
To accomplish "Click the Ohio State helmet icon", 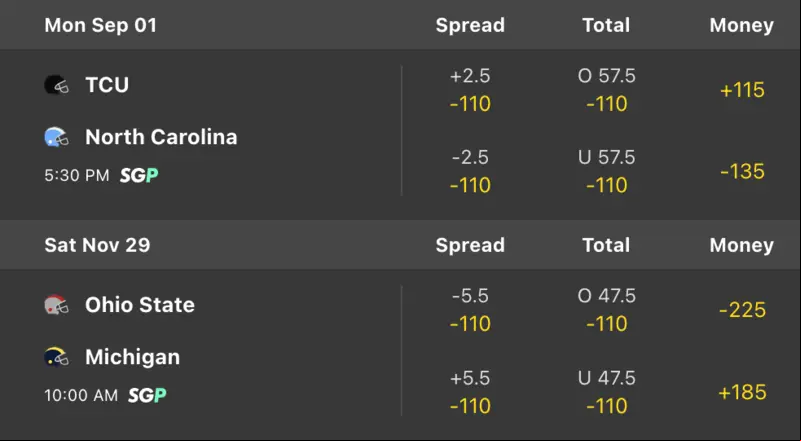I will [56, 305].
